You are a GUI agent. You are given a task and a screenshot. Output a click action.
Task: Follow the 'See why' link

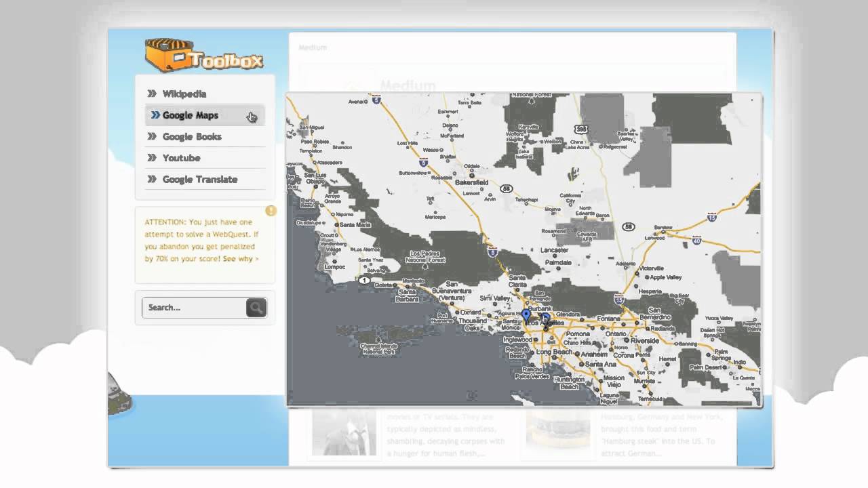point(241,259)
